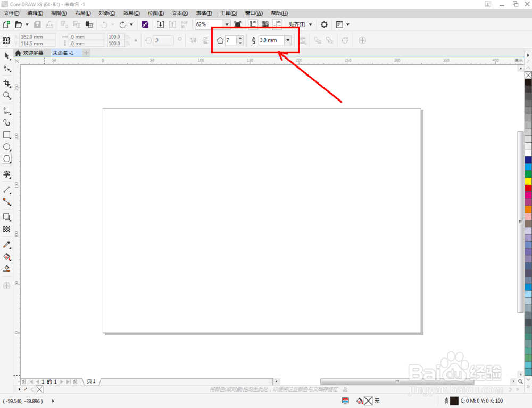Expand the open-file dropdown arrow
This screenshot has height=408, width=532.
pyautogui.click(x=27, y=24)
